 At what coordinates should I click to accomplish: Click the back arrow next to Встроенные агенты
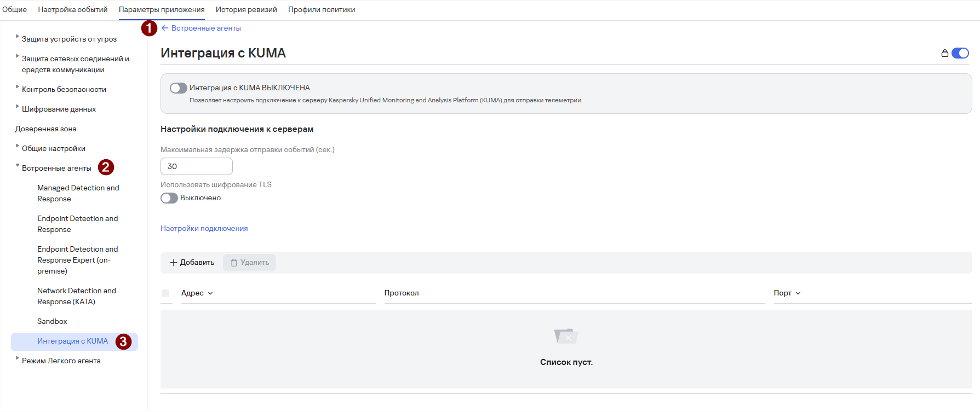tap(164, 28)
